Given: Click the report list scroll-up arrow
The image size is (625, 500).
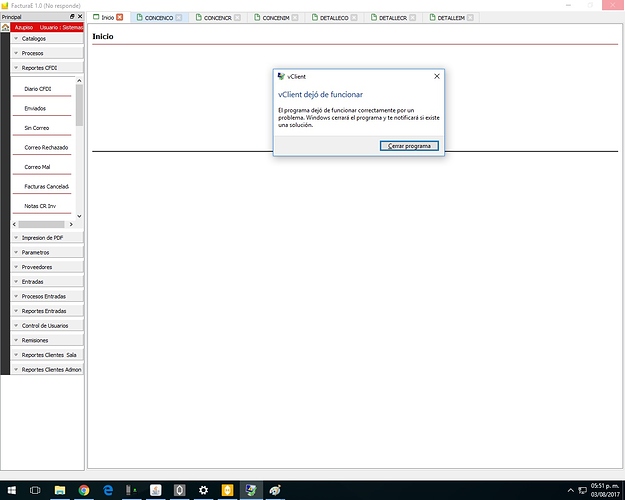Looking at the screenshot, I should (x=79, y=81).
